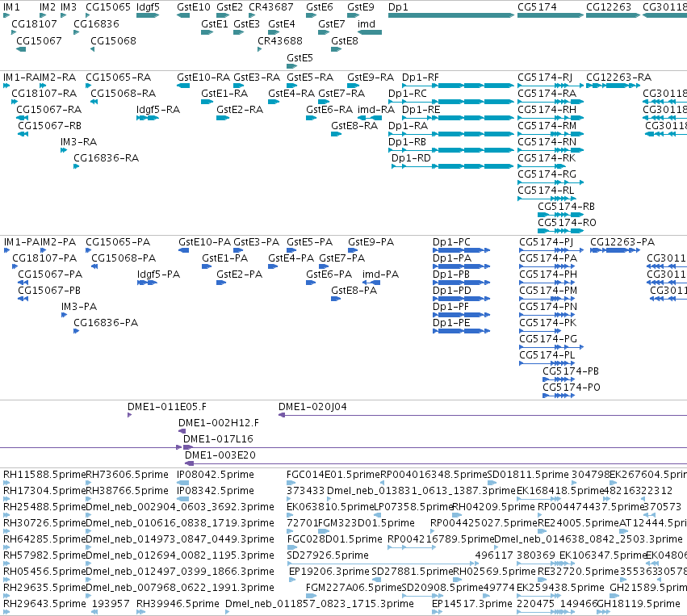The image size is (687, 616).
Task: Select the IM3-PA protein label
Action: point(79,307)
